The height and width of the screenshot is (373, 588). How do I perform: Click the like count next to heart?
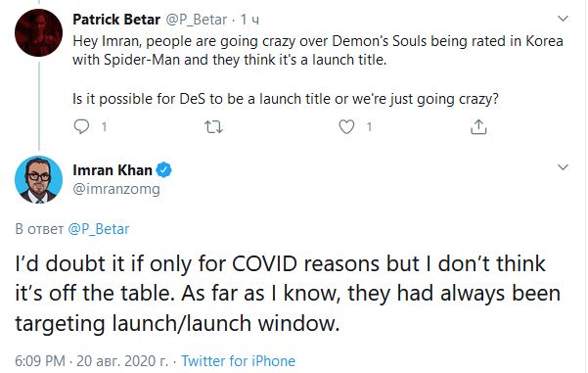click(x=369, y=127)
